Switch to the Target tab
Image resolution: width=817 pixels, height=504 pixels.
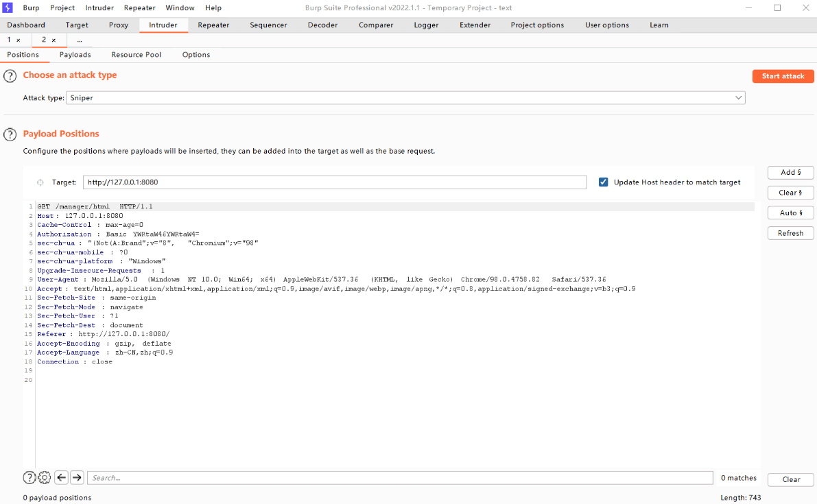(77, 25)
